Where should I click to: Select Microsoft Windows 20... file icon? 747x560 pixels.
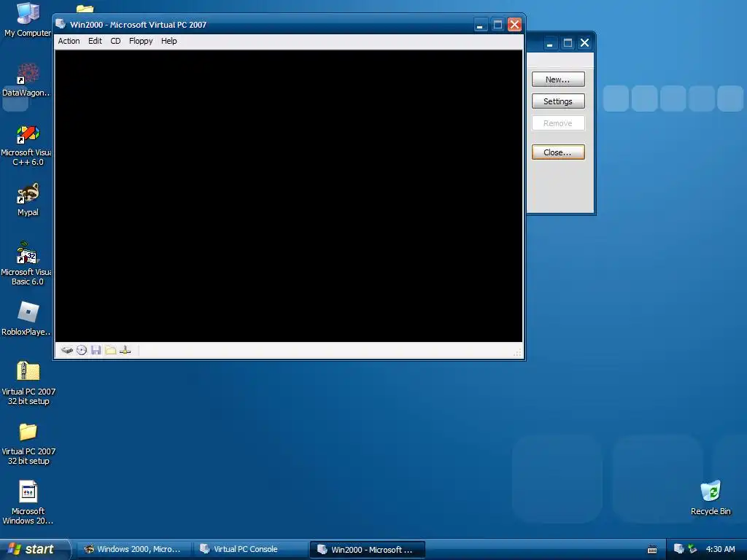[x=28, y=503]
